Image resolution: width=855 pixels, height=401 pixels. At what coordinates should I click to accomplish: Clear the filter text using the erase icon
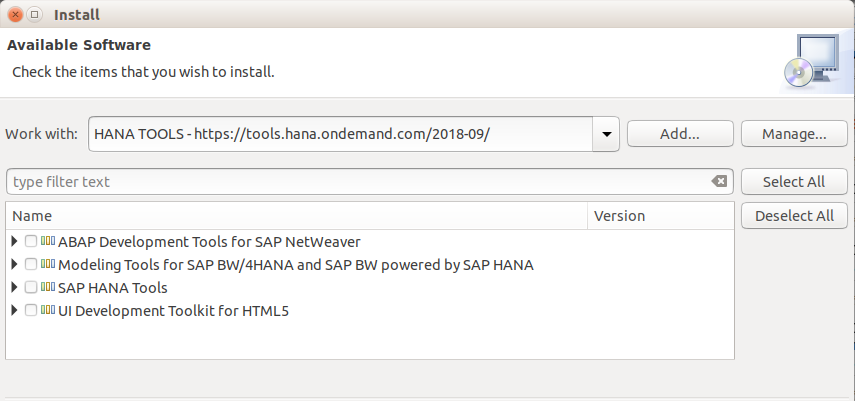coord(719,182)
